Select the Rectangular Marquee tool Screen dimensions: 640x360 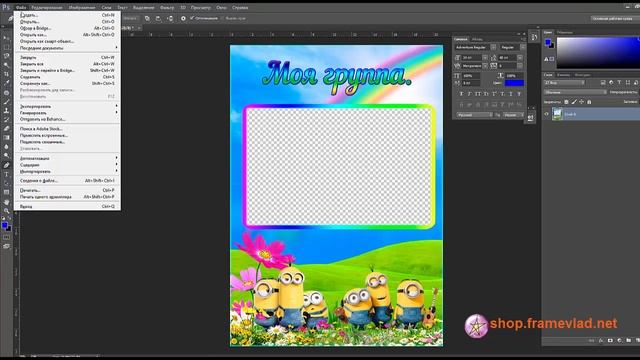[x=6, y=47]
